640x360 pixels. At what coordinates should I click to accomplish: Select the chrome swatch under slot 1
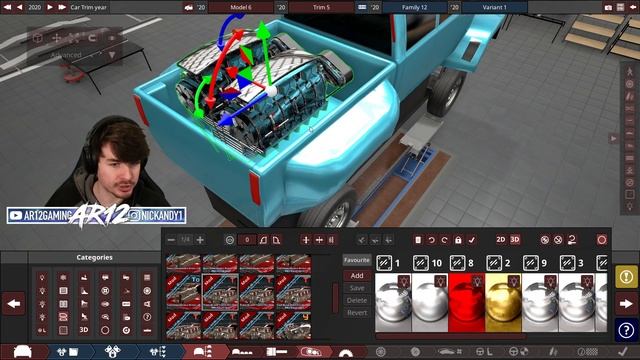[393, 302]
